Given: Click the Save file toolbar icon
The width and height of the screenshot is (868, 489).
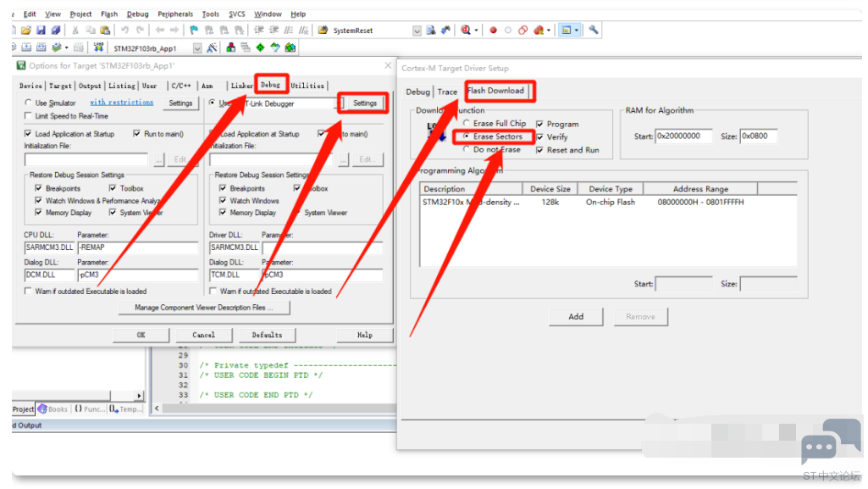Looking at the screenshot, I should (40, 31).
